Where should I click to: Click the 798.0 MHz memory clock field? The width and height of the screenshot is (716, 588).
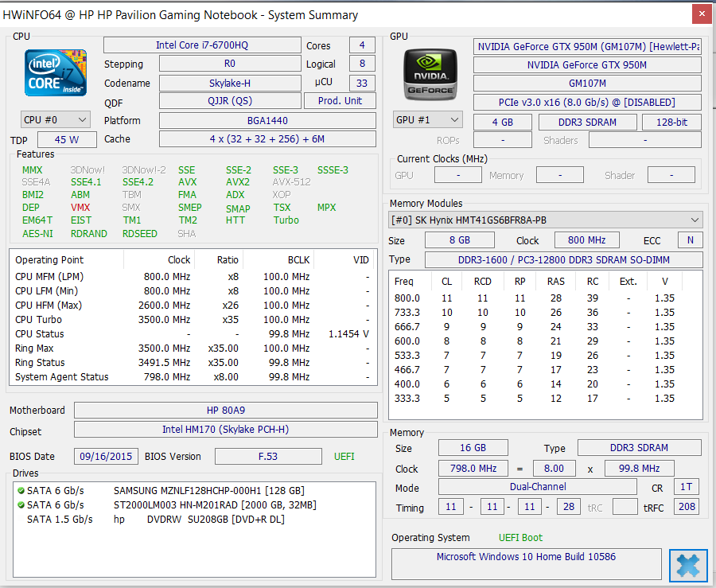(473, 469)
